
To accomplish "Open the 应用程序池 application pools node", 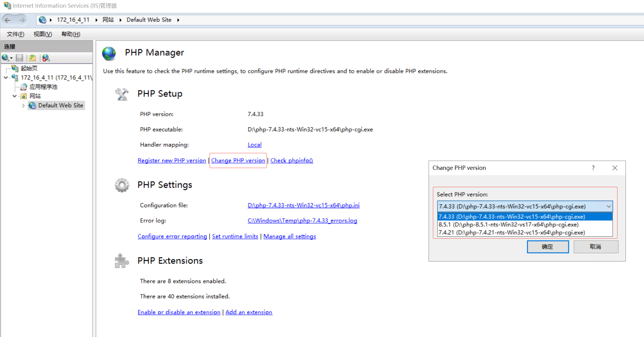I will point(43,87).
